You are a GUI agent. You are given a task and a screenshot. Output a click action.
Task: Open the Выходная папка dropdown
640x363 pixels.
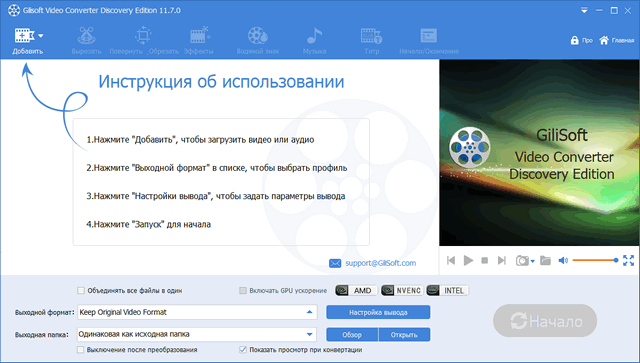tap(309, 334)
